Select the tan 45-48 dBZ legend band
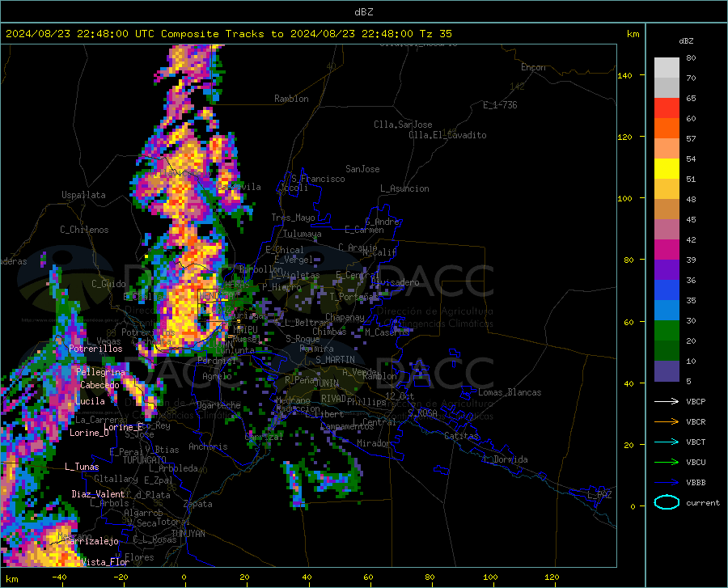The height and width of the screenshot is (588, 728). coord(667,209)
